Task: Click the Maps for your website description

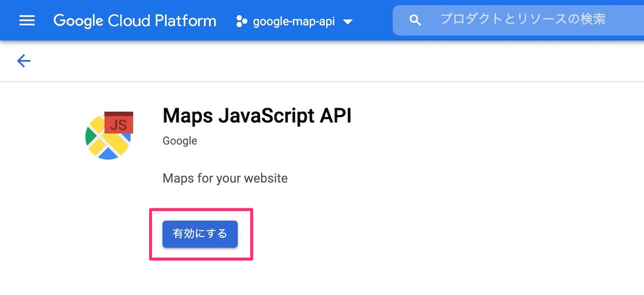Action: (225, 178)
